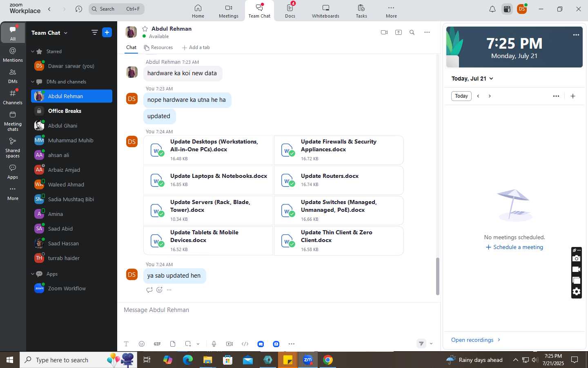Toggle text formatting toolbar
The image size is (588, 368).
(126, 344)
